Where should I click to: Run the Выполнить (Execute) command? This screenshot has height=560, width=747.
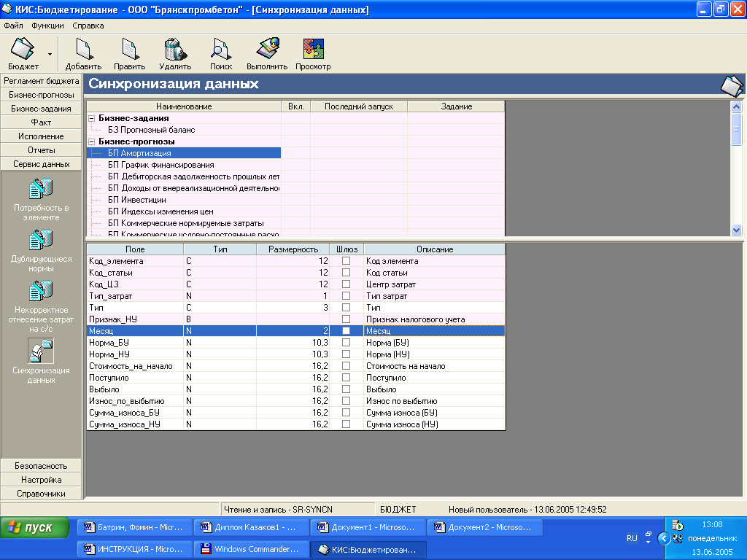[x=267, y=50]
